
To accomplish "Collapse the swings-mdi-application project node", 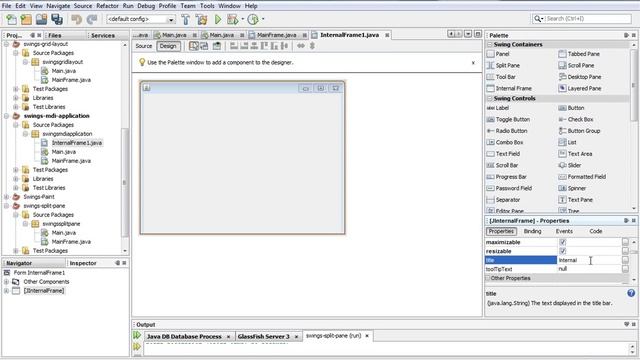I will pos(7,116).
